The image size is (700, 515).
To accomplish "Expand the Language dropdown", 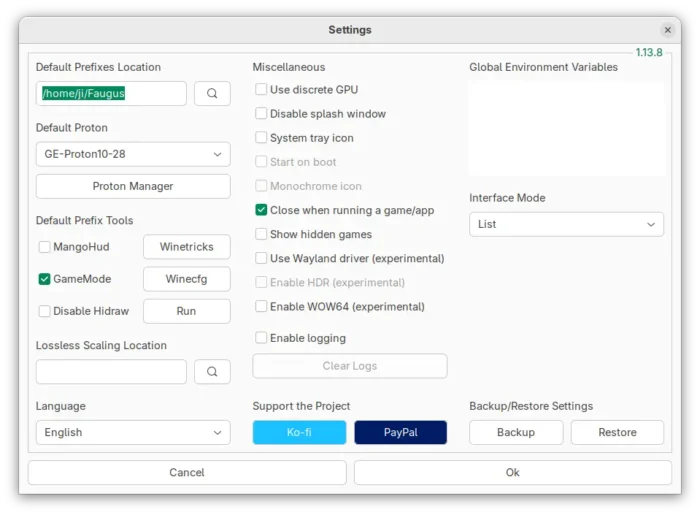I will 133,432.
